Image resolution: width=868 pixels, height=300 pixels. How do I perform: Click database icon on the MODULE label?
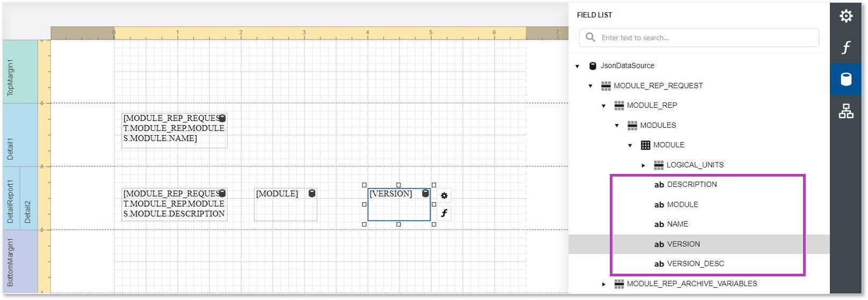click(x=312, y=193)
